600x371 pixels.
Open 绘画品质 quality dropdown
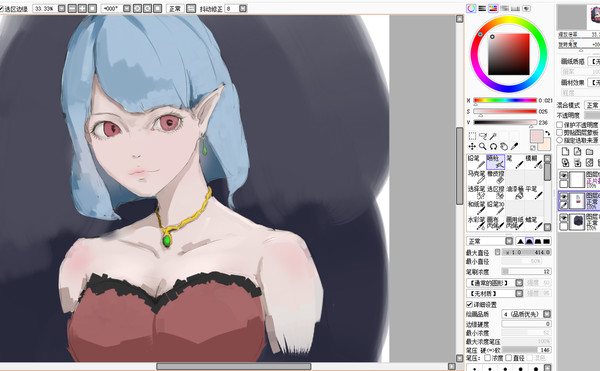coord(547,314)
